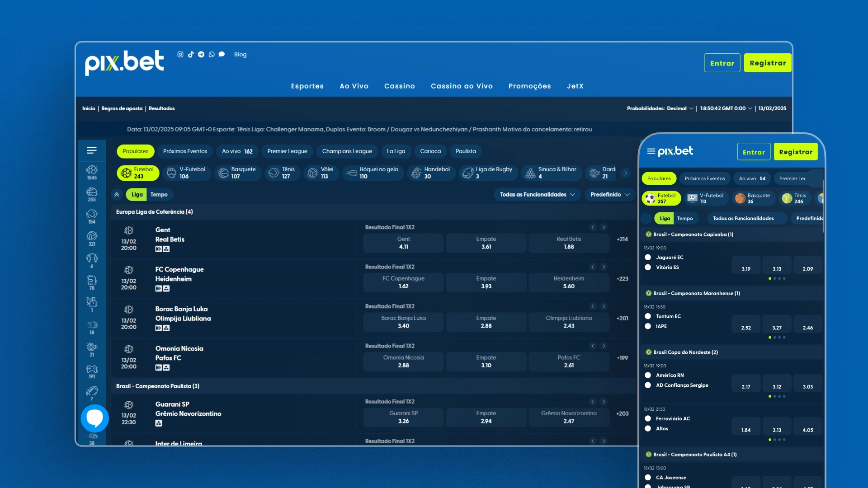Open the desktop sidebar hamburger menu

click(92, 150)
